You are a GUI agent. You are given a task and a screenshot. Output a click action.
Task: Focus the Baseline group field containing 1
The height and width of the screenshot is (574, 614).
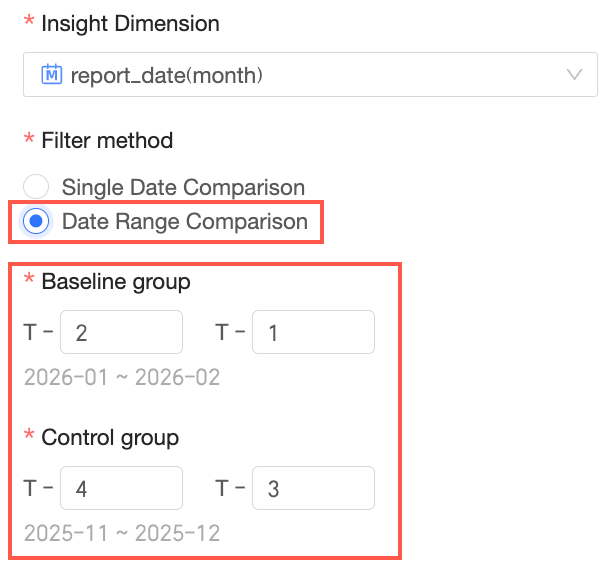pos(313,332)
